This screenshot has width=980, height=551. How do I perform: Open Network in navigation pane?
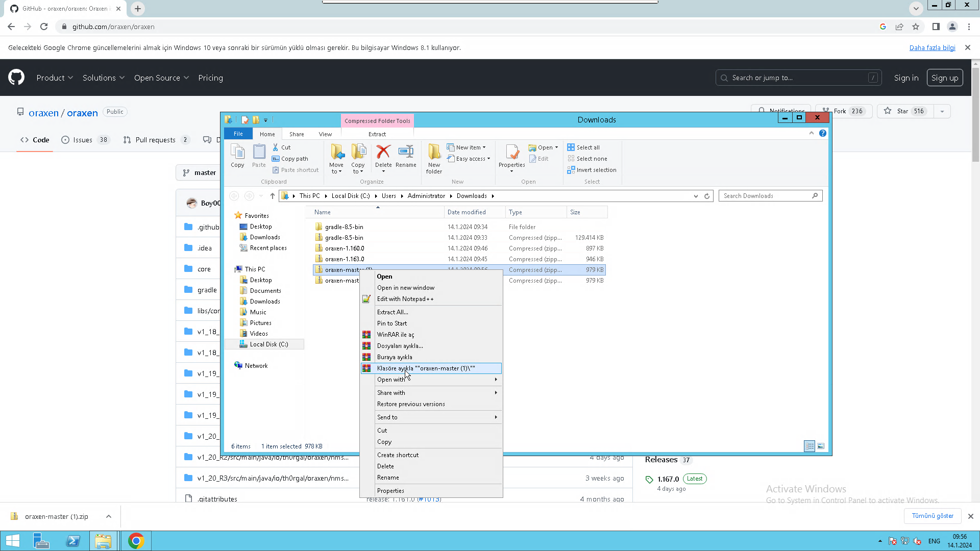pos(256,366)
